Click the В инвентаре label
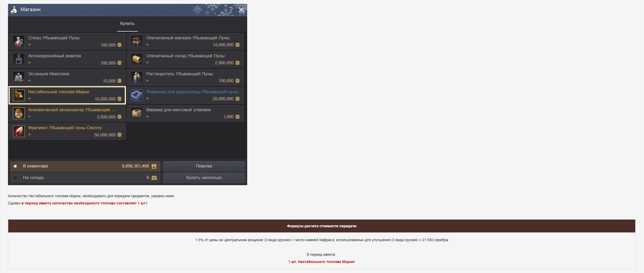The height and width of the screenshot is (273, 644). tap(35, 166)
